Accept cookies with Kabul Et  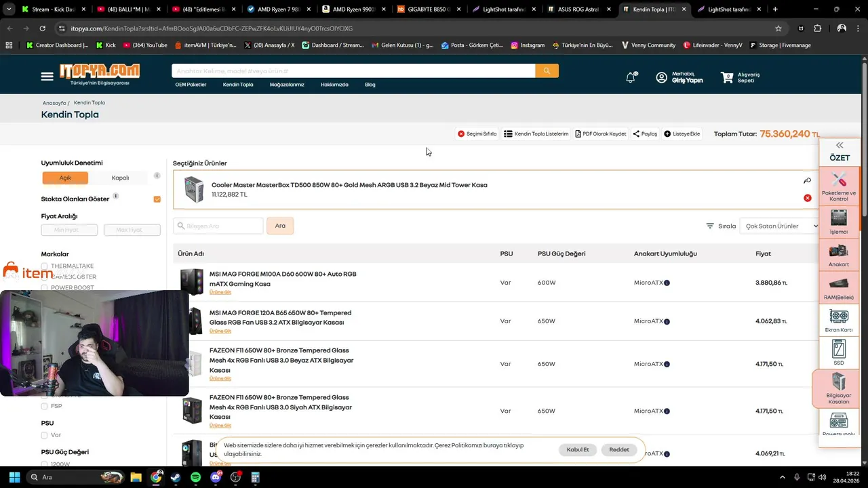click(x=578, y=449)
